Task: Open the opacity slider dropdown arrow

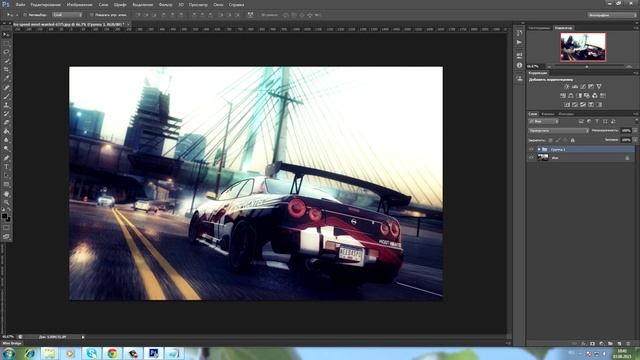Action: [635, 131]
